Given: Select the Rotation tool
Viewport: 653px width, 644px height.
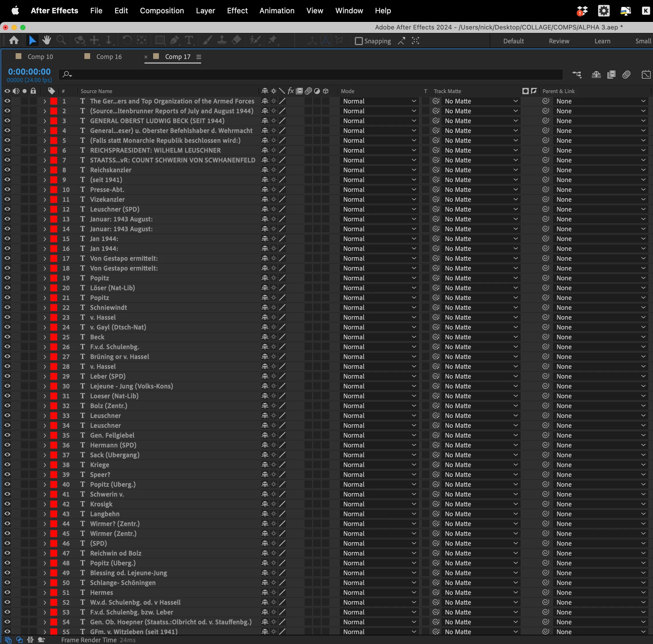Looking at the screenshot, I should (x=127, y=40).
